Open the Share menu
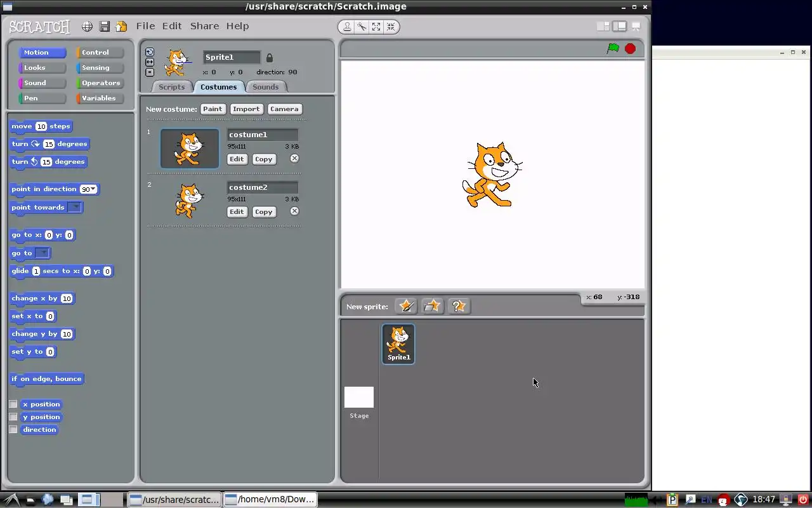This screenshot has width=812, height=508. point(204,26)
